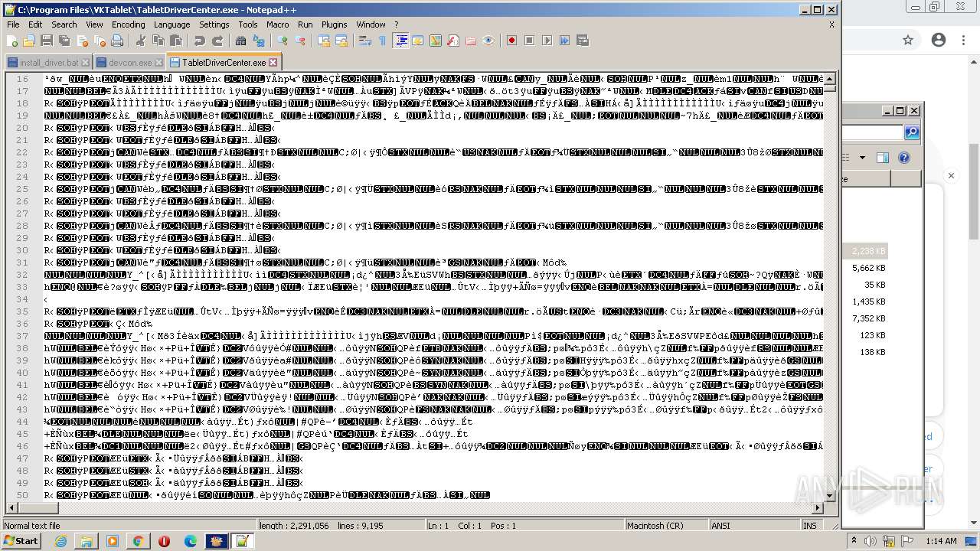Click the Close All files icon
The image size is (980, 551).
[100, 41]
